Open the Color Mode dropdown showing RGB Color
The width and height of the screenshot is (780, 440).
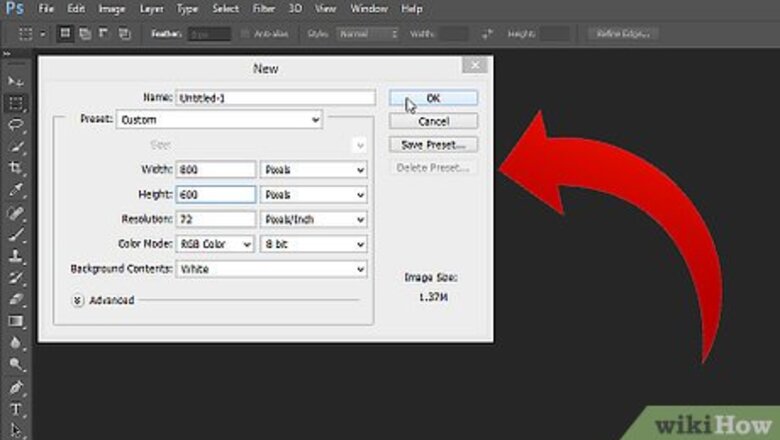[216, 243]
